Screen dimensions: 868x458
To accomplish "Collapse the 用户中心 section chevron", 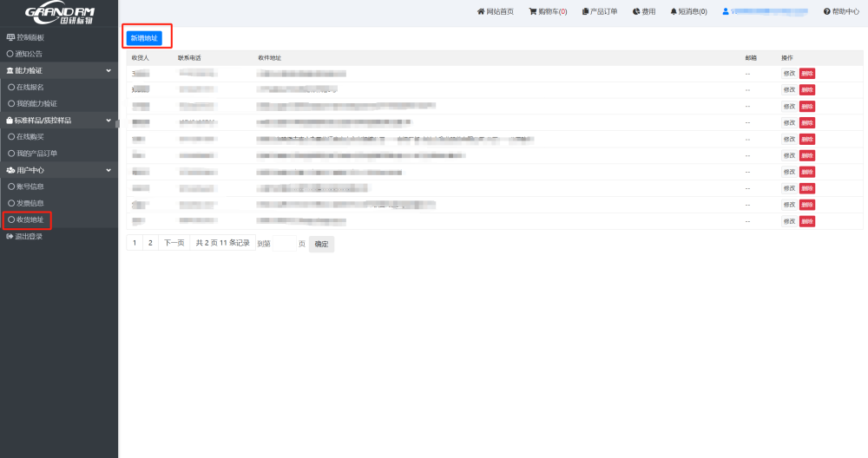I will (x=108, y=170).
